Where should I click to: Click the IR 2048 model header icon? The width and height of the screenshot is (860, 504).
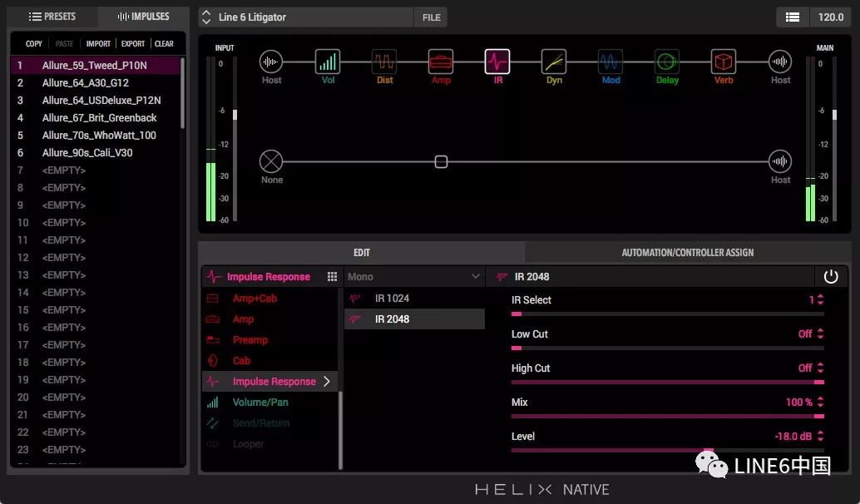pos(502,277)
